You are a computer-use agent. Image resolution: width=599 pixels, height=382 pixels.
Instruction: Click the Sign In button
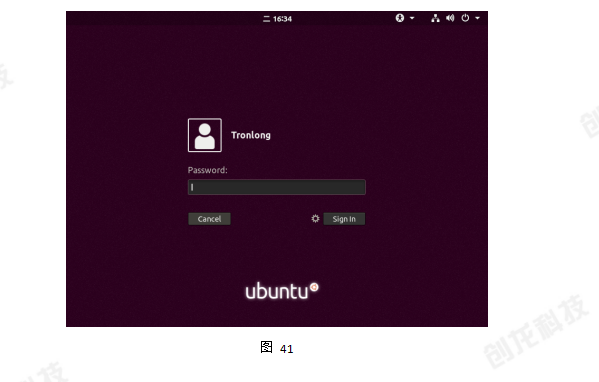tap(344, 219)
